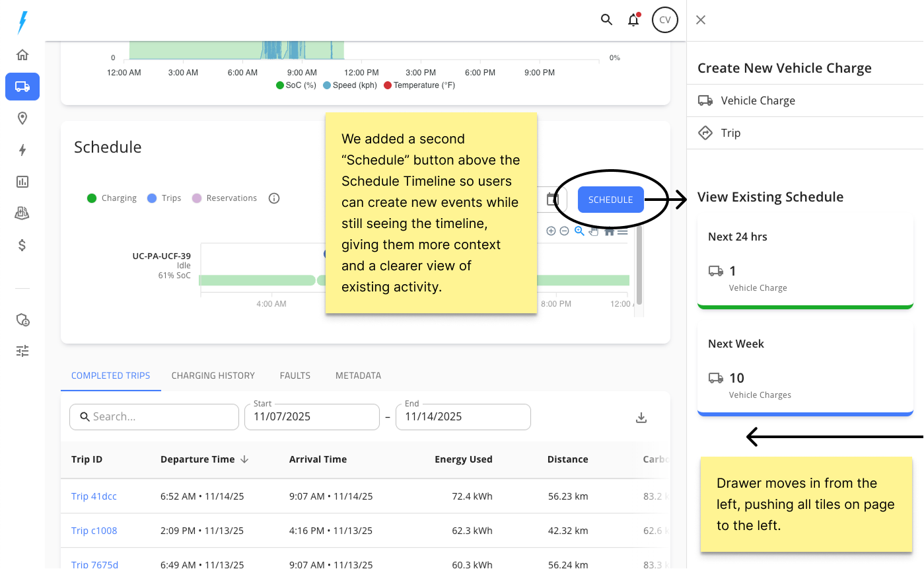Sort trips using the Departure Time arrow
Image resolution: width=924 pixels, height=569 pixels.
(x=244, y=459)
